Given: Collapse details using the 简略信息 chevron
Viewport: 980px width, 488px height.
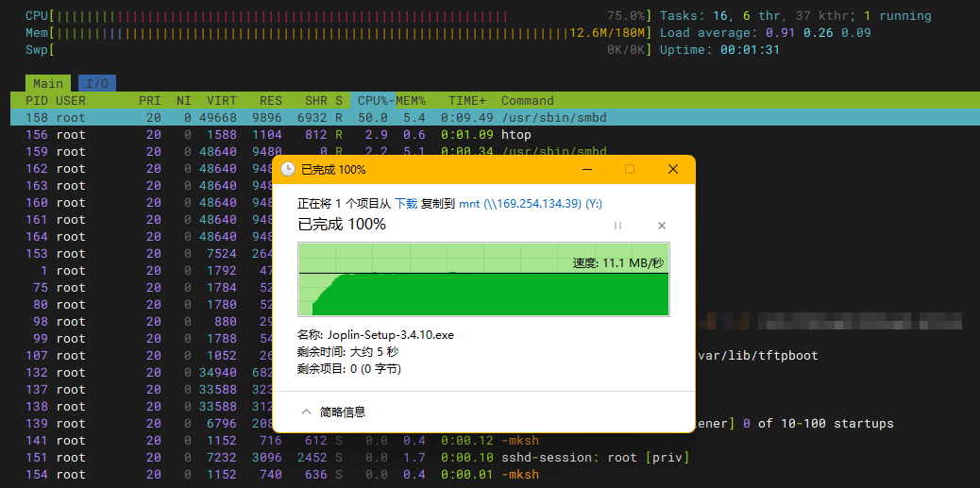Looking at the screenshot, I should 306,412.
